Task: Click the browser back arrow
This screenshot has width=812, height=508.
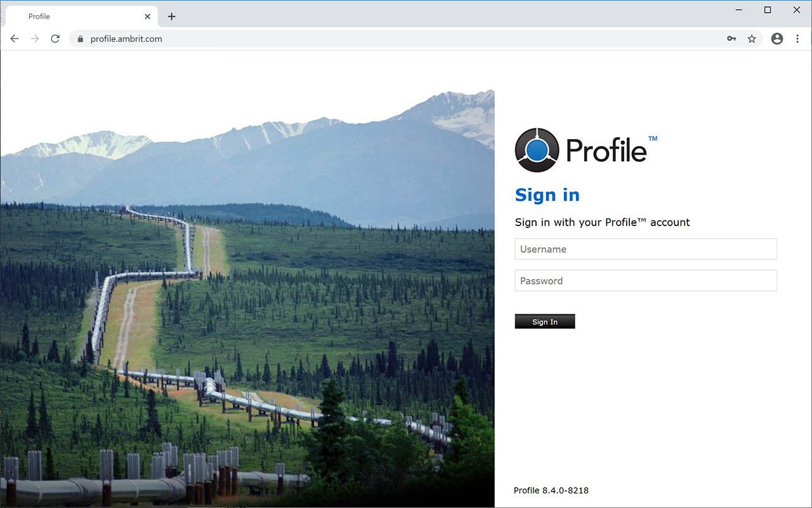Action: 15,39
